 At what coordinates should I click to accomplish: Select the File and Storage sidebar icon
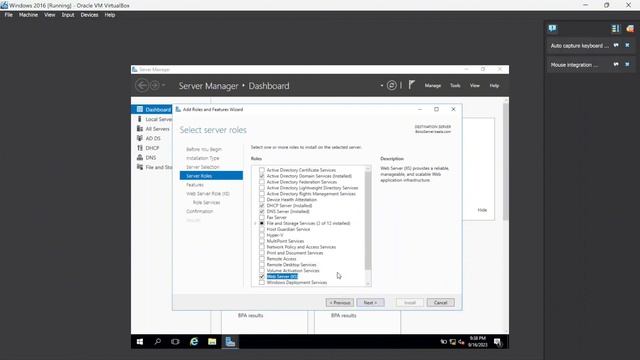pos(140,167)
